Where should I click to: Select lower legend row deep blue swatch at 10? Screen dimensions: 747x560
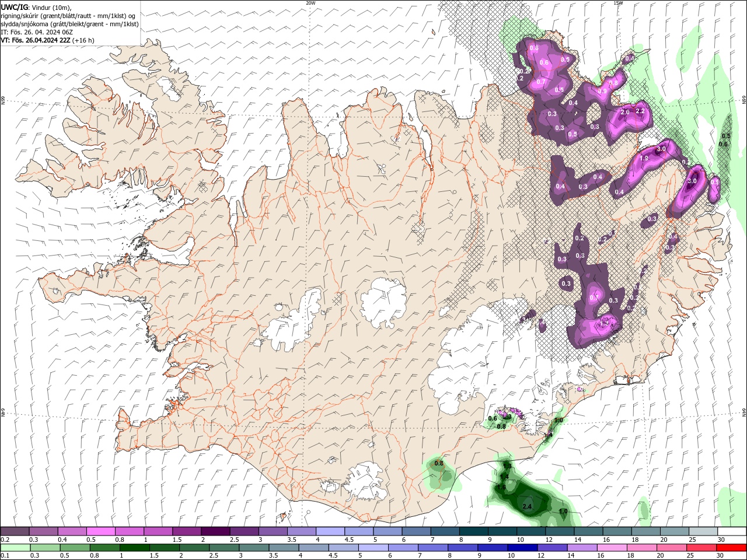click(522, 548)
